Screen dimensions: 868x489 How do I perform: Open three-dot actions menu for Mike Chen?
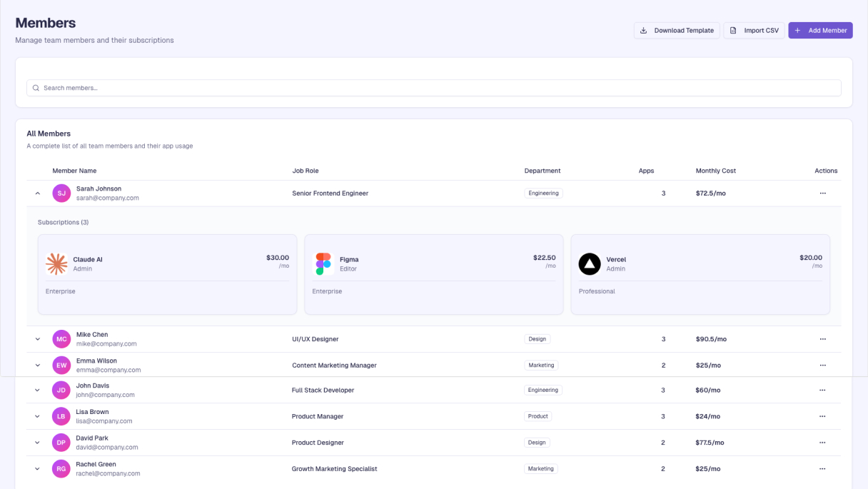[x=822, y=339]
